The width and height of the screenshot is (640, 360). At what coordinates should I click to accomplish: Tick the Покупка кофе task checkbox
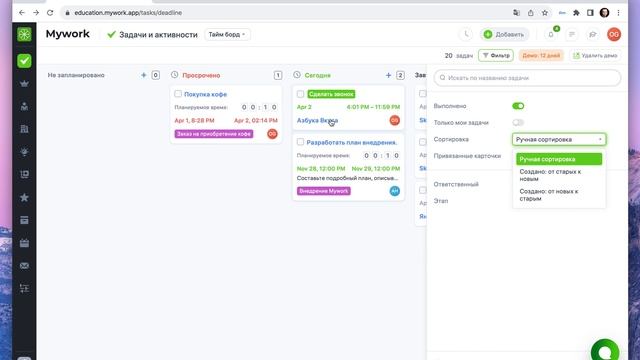(178, 94)
